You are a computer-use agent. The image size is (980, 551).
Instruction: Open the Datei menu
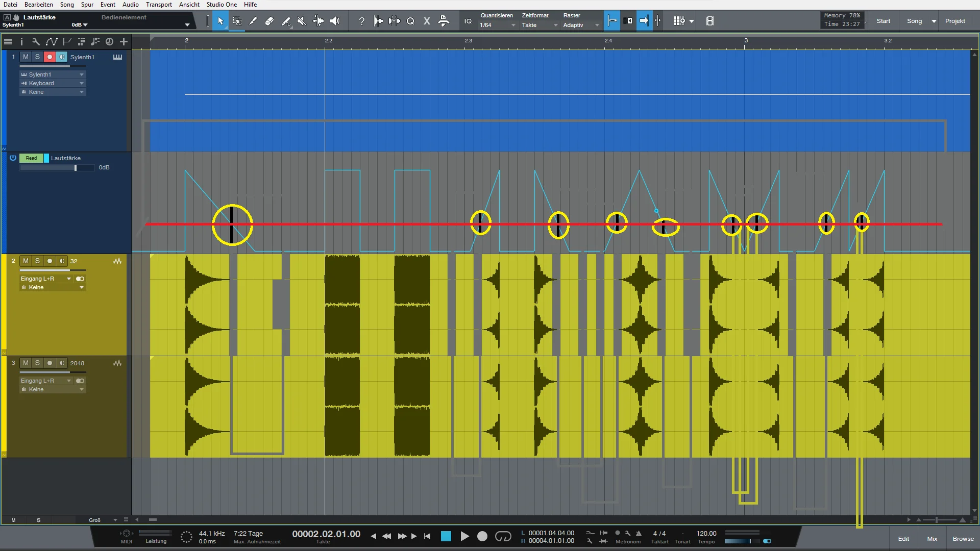[x=10, y=5]
